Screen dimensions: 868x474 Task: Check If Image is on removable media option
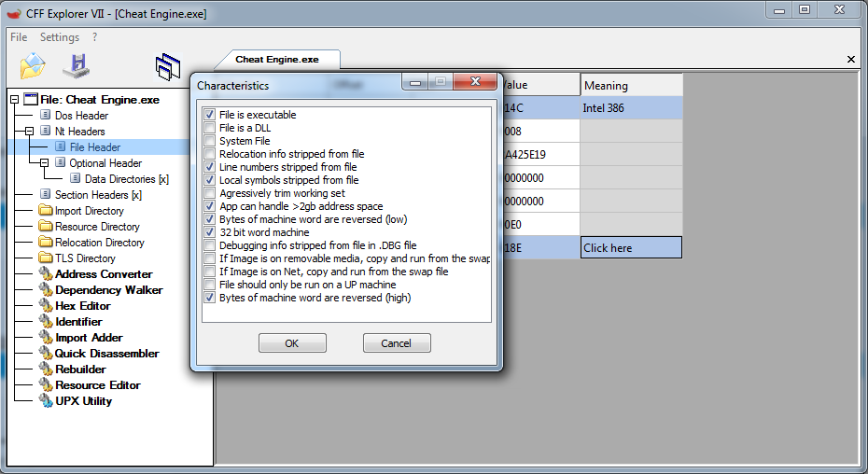[209, 258]
